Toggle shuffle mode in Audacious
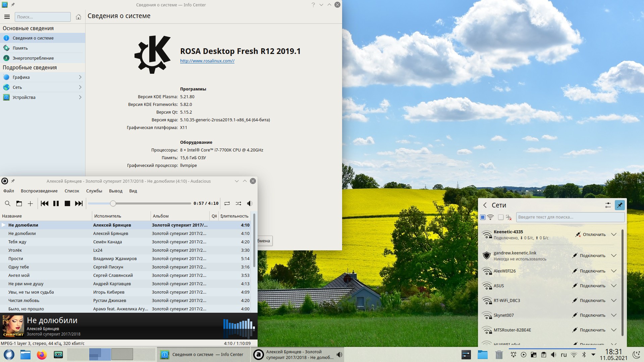Viewport: 644px width, 362px height. pyautogui.click(x=238, y=203)
